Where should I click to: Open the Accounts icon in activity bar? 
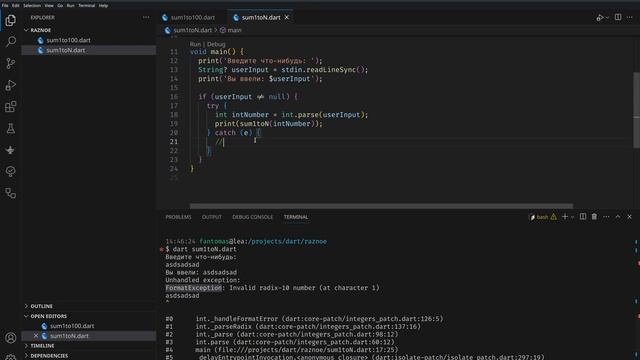tap(11, 338)
